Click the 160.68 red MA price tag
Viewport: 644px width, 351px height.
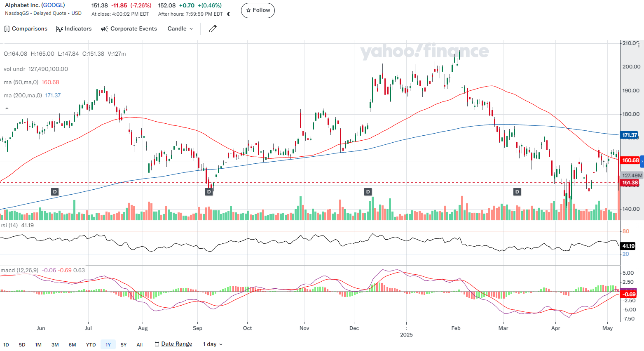click(x=630, y=160)
